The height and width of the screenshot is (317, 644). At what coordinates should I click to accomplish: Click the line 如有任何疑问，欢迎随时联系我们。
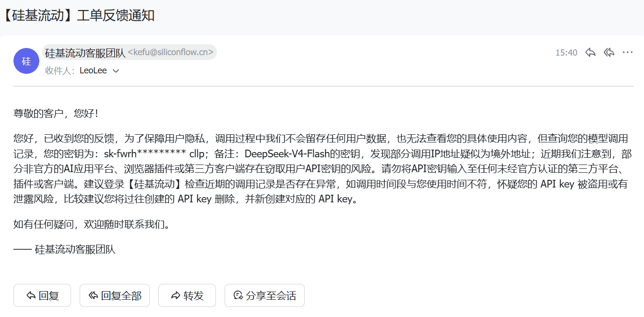92,224
